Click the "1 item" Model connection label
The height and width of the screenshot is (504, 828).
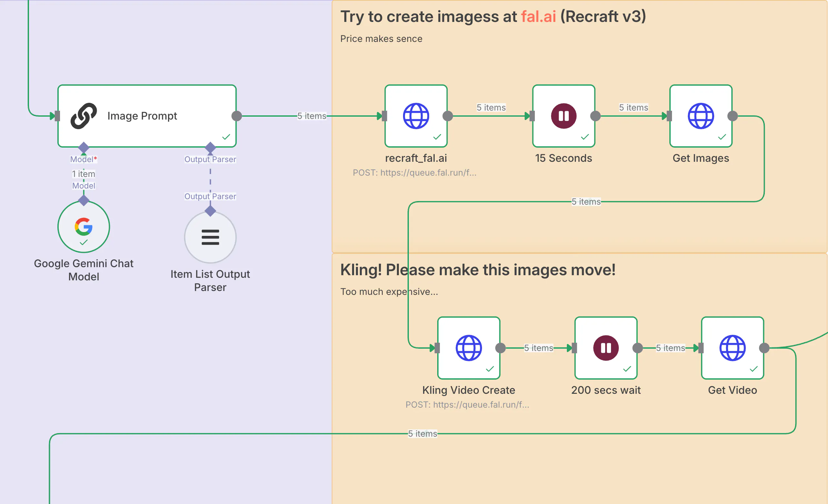(84, 174)
